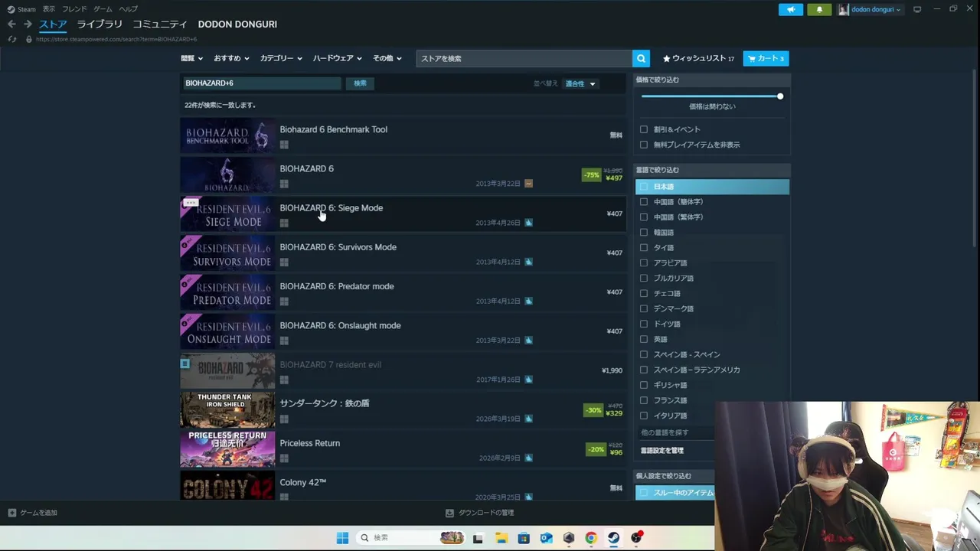Expand the その他 dropdown menu

pyautogui.click(x=387, y=58)
